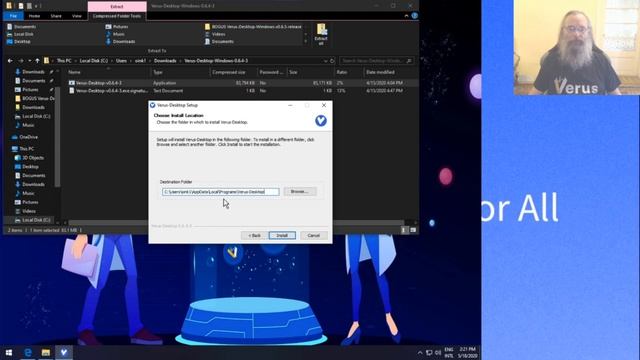Select the exe signature text document file
This screenshot has height=360, width=640.
(112, 91)
